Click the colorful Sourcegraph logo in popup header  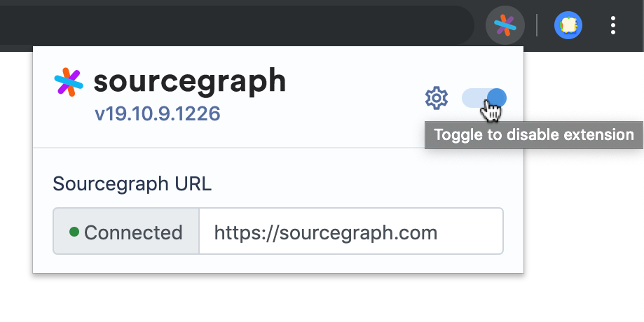(x=69, y=82)
